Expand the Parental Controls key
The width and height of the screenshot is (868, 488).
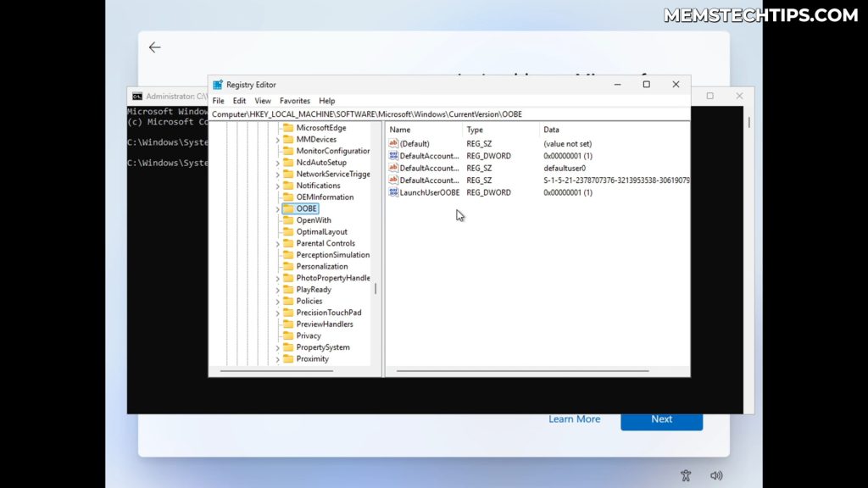coord(275,243)
